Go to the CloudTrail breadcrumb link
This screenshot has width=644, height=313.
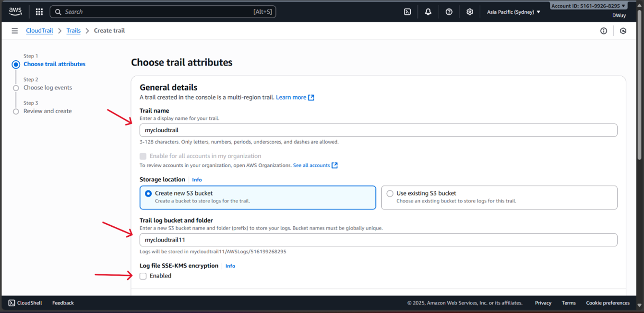39,31
